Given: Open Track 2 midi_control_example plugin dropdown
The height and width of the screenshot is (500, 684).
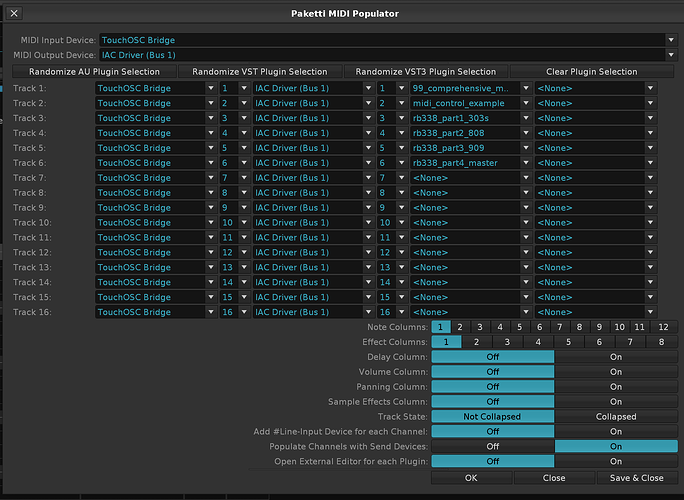Looking at the screenshot, I should click(x=471, y=103).
